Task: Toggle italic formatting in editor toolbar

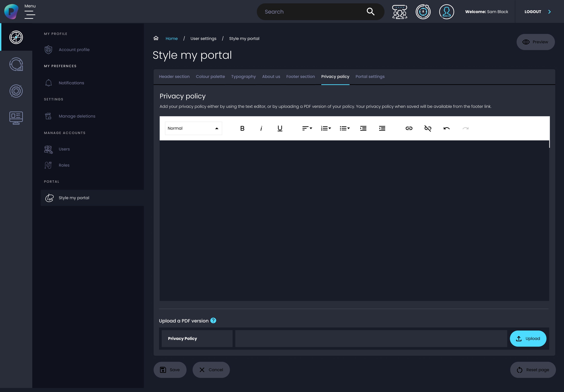Action: tap(261, 128)
